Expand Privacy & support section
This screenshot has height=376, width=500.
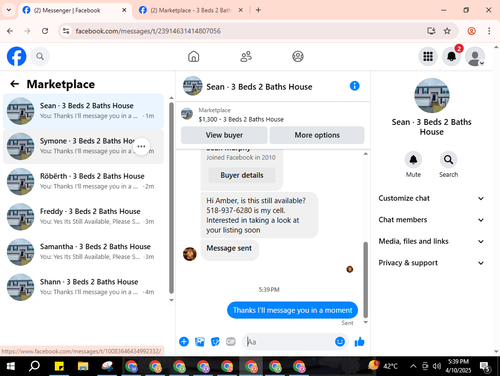tap(431, 263)
